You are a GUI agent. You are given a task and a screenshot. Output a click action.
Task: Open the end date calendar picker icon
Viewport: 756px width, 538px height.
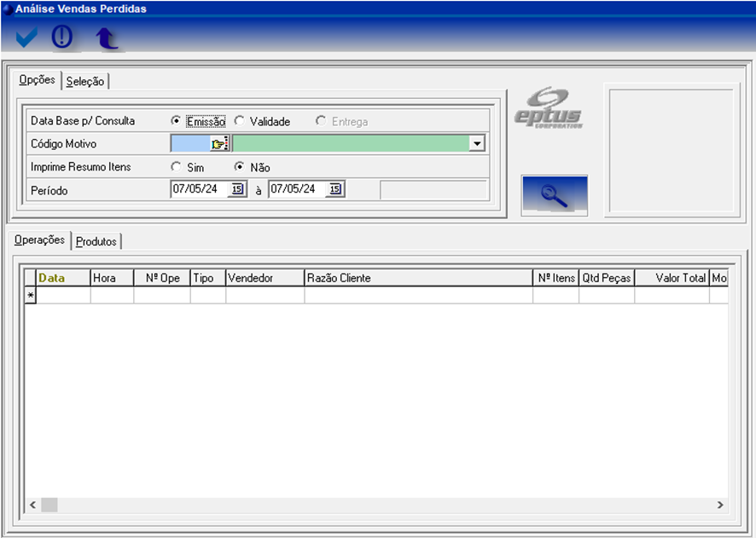(336, 189)
